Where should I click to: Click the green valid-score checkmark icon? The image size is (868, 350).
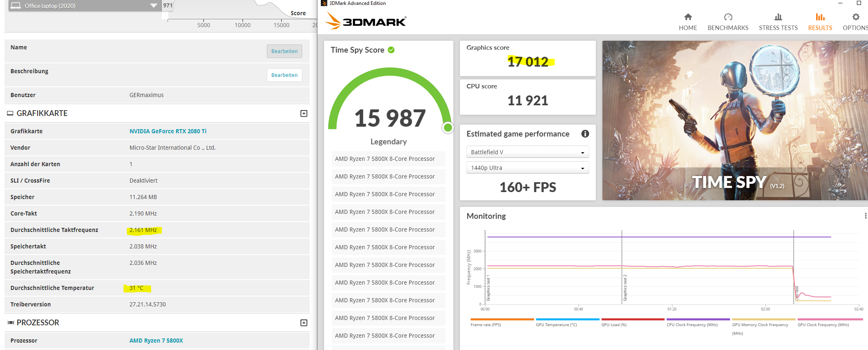(x=391, y=50)
